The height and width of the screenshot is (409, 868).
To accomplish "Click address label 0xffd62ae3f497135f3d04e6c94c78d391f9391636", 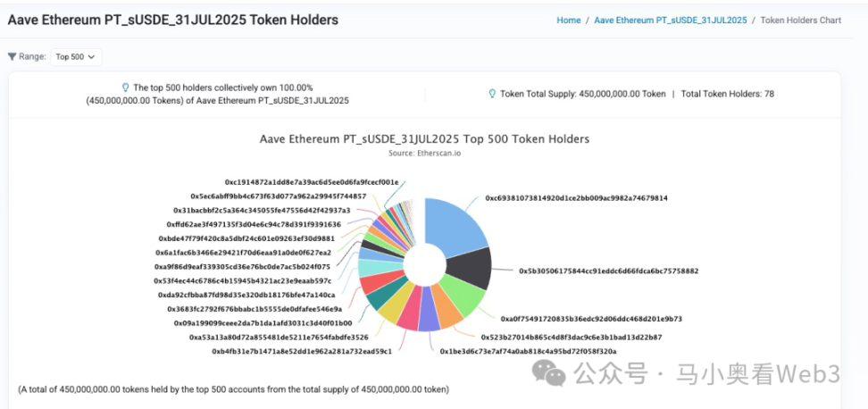I will point(254,225).
